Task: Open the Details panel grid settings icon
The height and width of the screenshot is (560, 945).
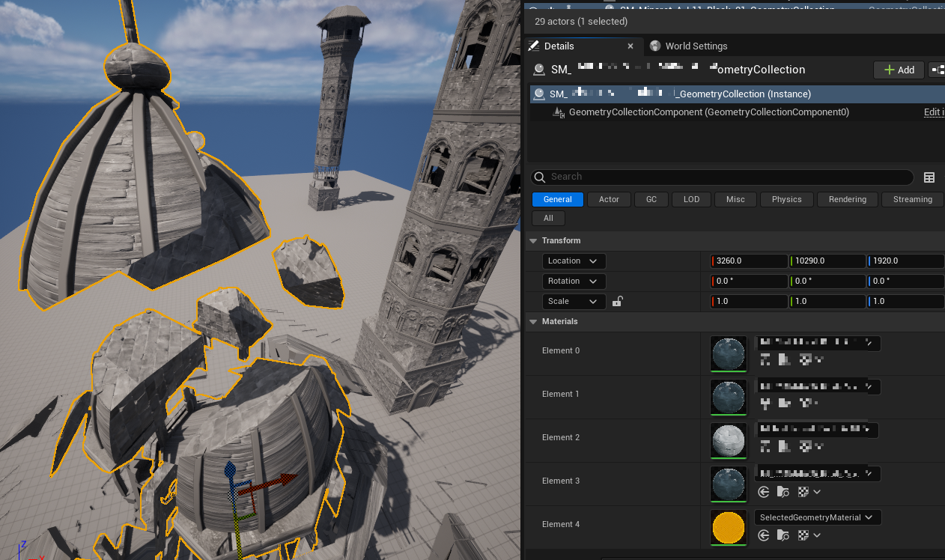Action: pyautogui.click(x=929, y=177)
